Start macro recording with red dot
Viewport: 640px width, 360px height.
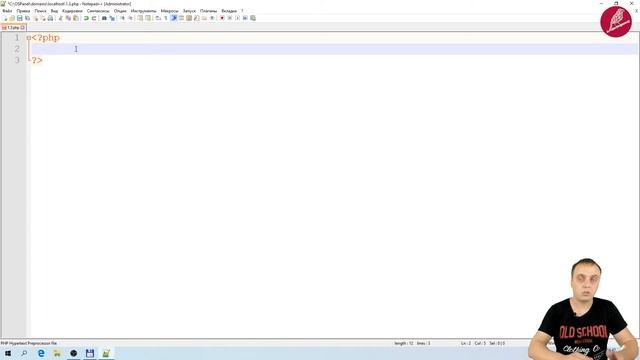pyautogui.click(x=222, y=18)
